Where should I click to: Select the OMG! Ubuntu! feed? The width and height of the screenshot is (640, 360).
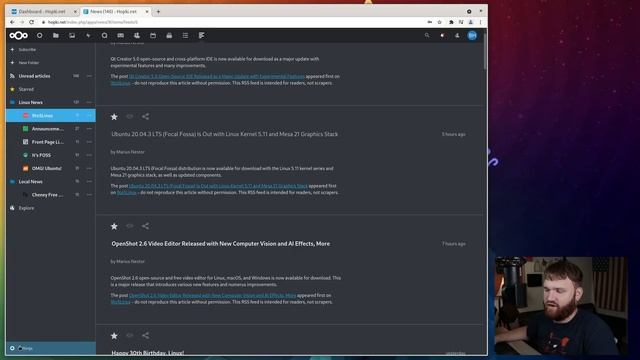47,168
